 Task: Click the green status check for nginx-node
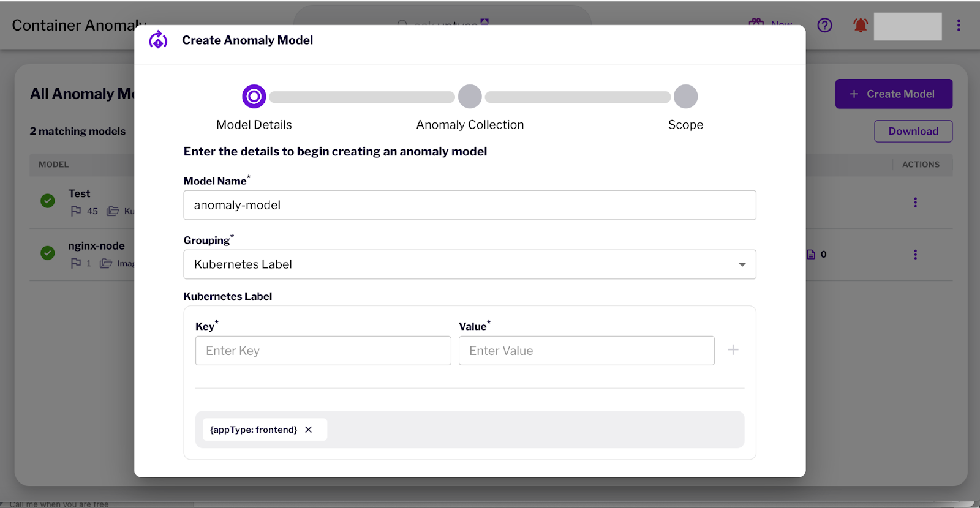(48, 253)
